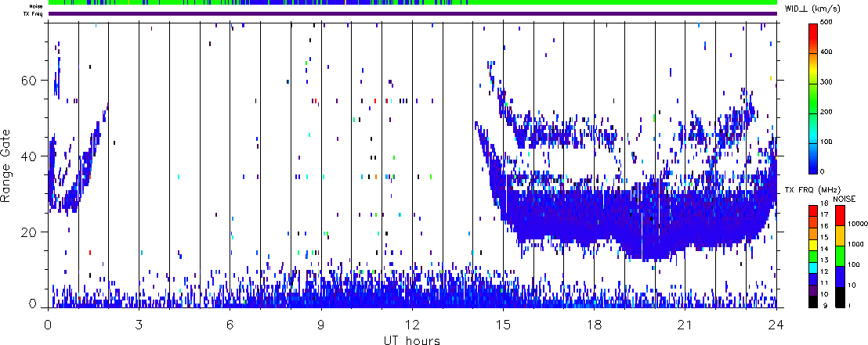Select the 21 tick label on UT hours axis
868x345 pixels.
685,325
